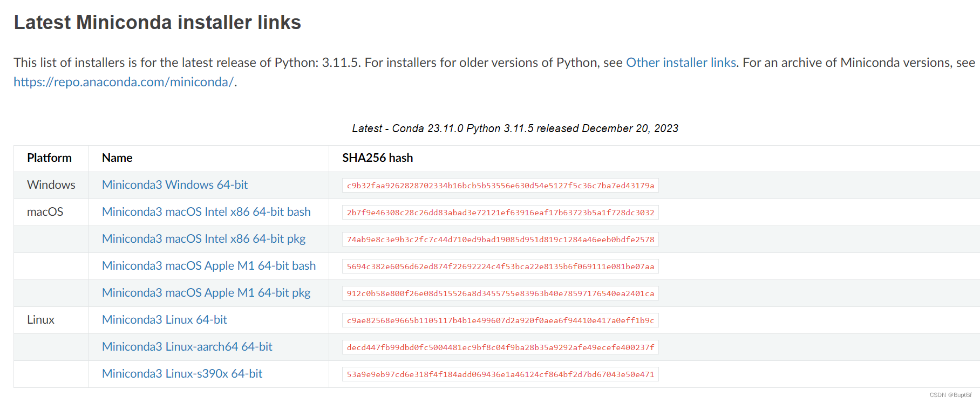The height and width of the screenshot is (403, 980).
Task: Select the Windows 64-bit SHA256 hash starting c9b32faa
Action: pos(500,186)
